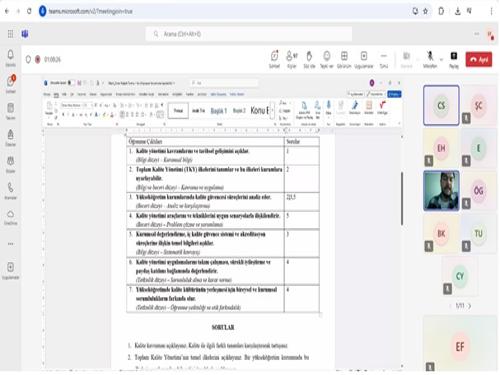Leave the meeting with the red Ayrıl button
This screenshot has width=500, height=375.
pyautogui.click(x=479, y=60)
